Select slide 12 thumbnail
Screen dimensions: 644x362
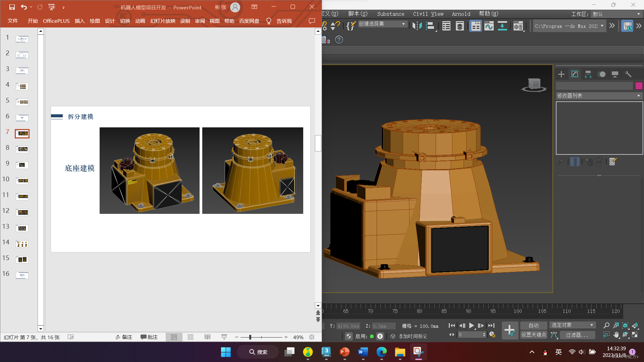(22, 213)
